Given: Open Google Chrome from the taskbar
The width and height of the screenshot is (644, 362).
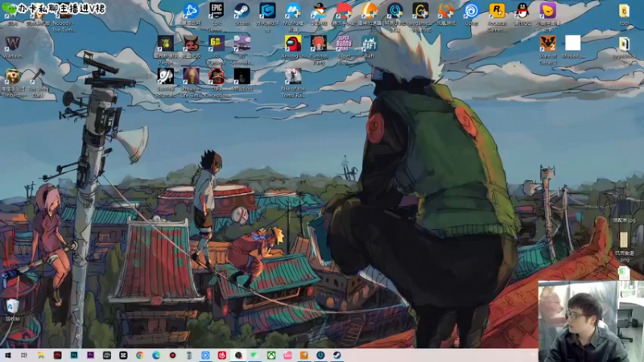Looking at the screenshot, I should tap(139, 356).
